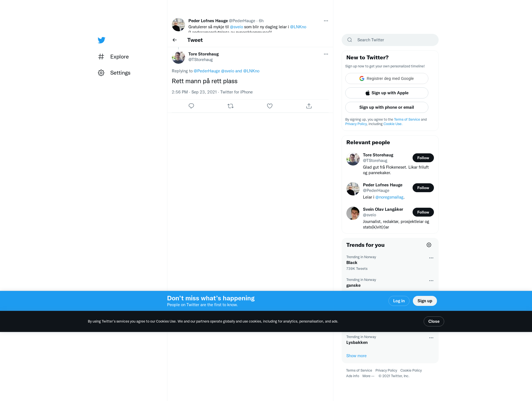This screenshot has width=532, height=401.
Task: Open more options on Peder Lofnes Hauge's tweet
Action: point(326,21)
